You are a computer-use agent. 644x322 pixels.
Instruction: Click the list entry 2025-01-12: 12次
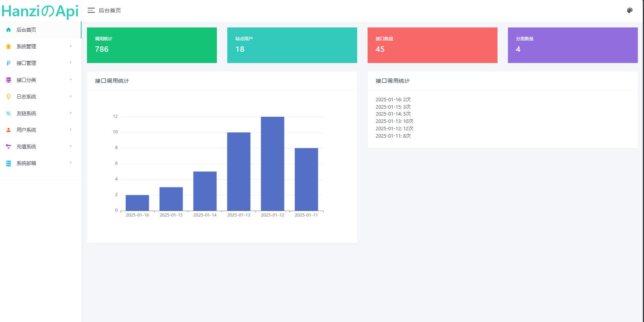(395, 129)
